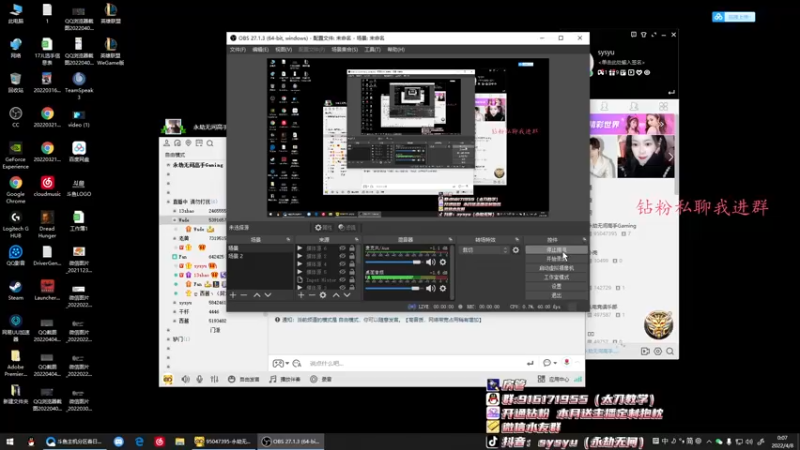Click the YY chat message input field

[x=416, y=363]
